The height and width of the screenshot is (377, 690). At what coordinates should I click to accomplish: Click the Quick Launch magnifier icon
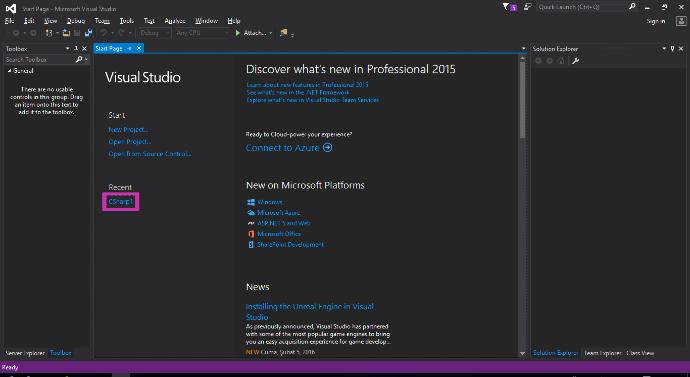[x=632, y=7]
